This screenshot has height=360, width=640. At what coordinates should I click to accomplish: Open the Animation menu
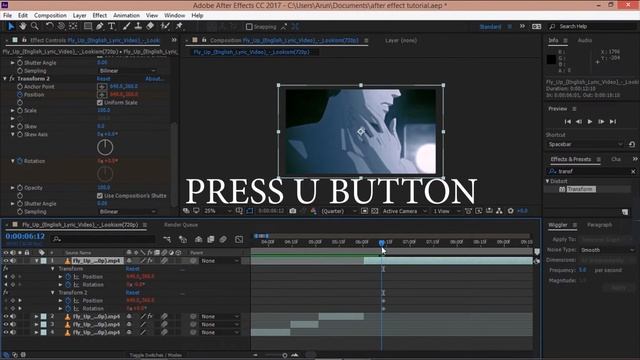click(126, 16)
